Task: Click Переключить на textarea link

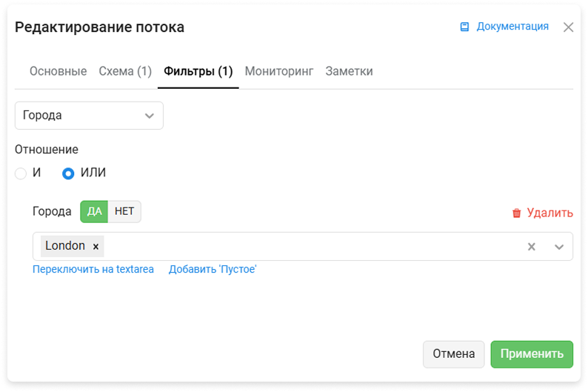Action: [93, 269]
